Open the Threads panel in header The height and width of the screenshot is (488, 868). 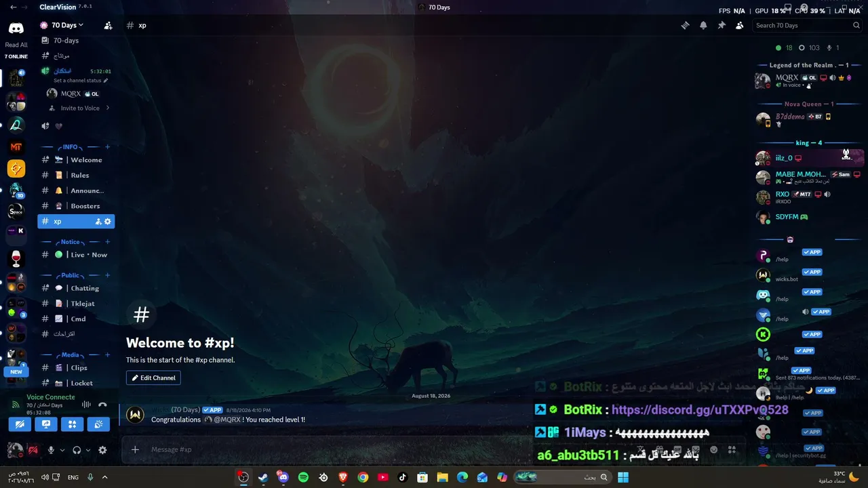point(685,25)
